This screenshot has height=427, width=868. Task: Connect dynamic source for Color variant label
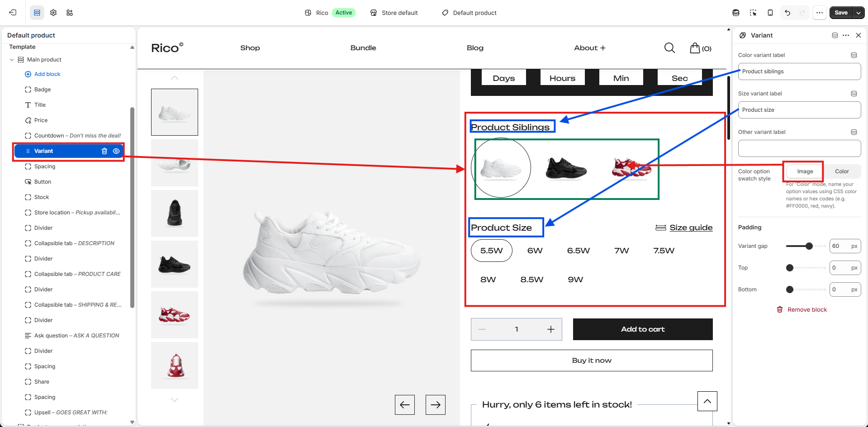(854, 55)
